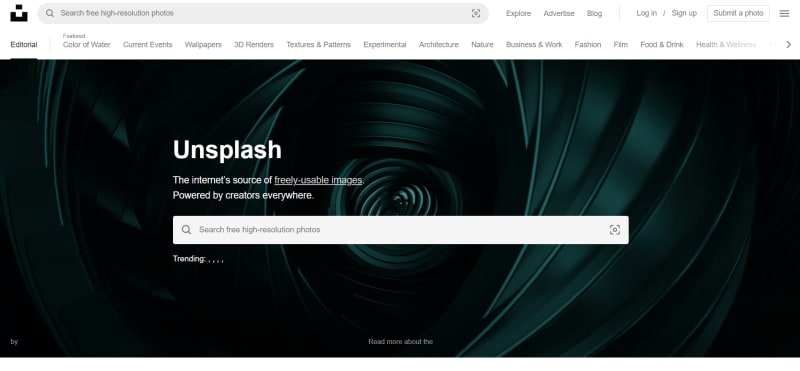This screenshot has height=371, width=800.
Task: Click the Unsplash logo home icon
Action: (x=19, y=13)
